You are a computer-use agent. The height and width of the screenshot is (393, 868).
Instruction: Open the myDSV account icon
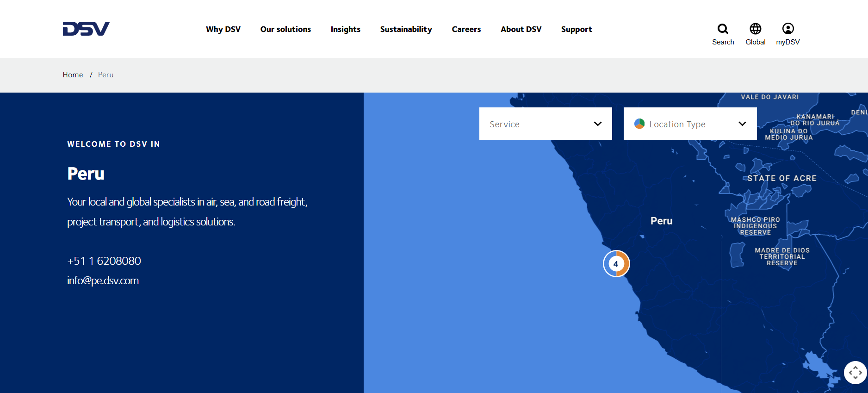pyautogui.click(x=788, y=29)
